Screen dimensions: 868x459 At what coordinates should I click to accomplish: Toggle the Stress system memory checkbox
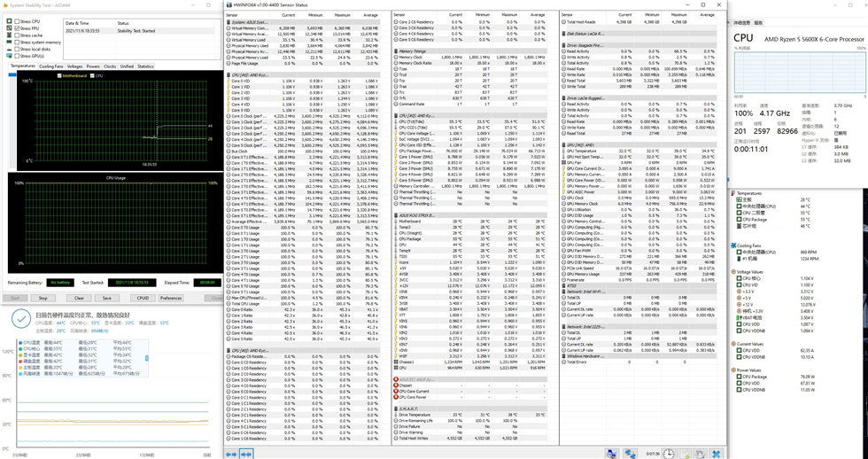point(17,43)
